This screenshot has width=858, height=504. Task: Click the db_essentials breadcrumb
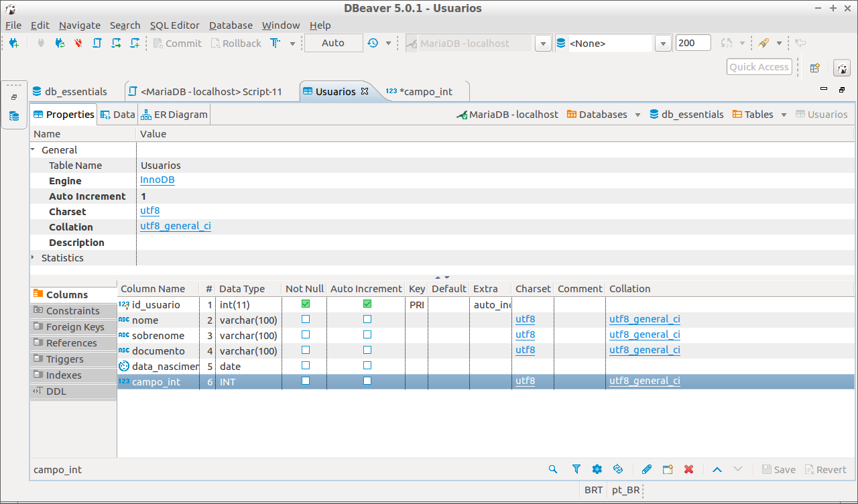[686, 115]
